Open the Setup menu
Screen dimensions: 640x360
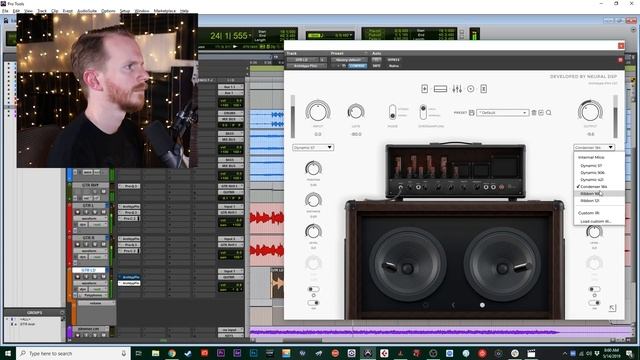125,11
